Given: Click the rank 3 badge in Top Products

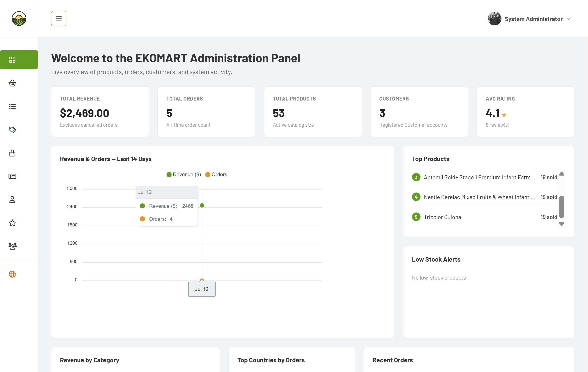Looking at the screenshot, I should (x=416, y=177).
